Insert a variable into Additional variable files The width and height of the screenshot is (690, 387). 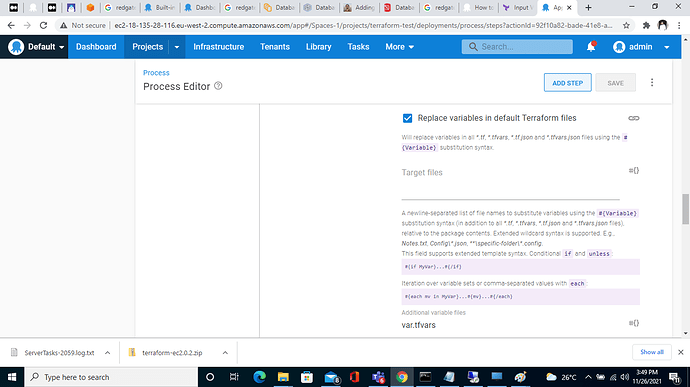(x=633, y=323)
